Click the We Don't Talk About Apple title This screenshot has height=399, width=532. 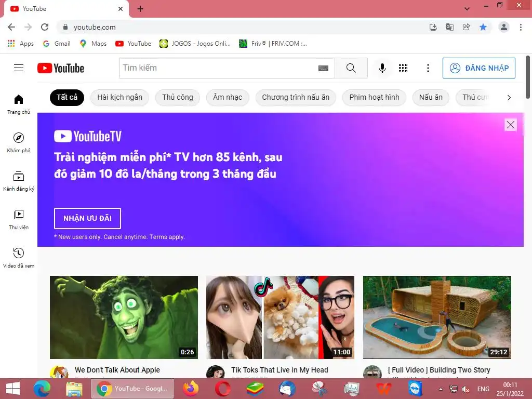click(x=117, y=370)
